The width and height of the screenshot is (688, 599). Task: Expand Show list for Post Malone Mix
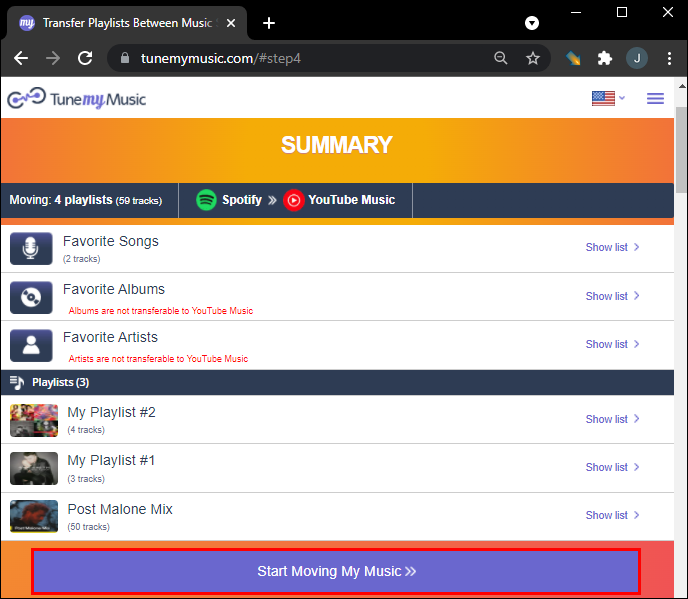coord(612,515)
